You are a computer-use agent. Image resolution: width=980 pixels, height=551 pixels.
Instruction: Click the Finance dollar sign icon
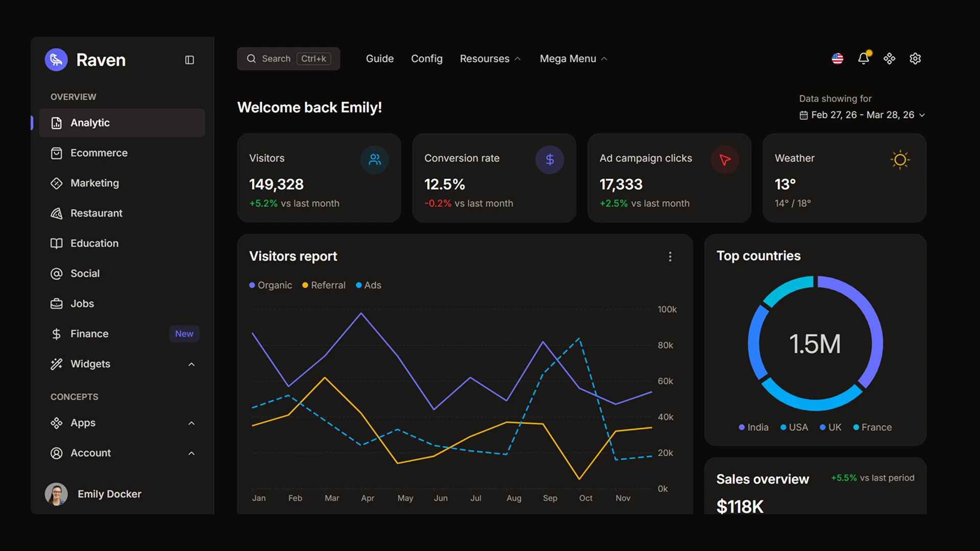pyautogui.click(x=56, y=334)
